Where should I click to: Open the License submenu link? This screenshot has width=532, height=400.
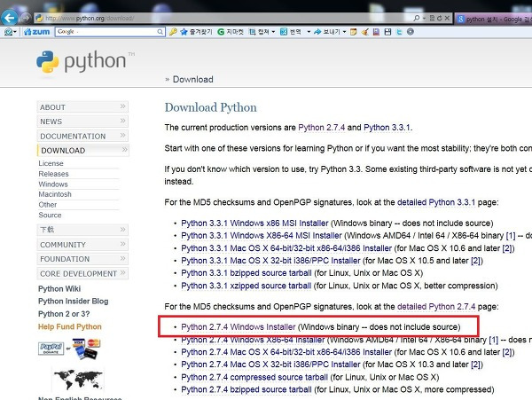click(x=51, y=163)
